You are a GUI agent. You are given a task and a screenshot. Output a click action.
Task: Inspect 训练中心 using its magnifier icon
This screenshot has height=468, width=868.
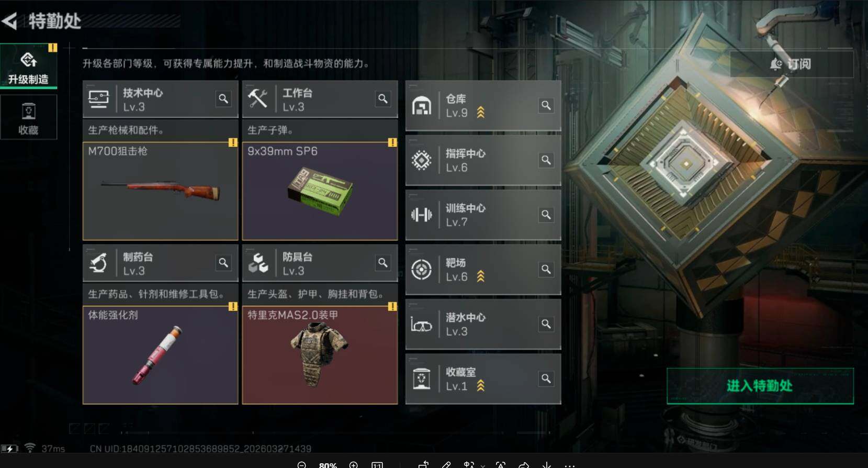[546, 215]
